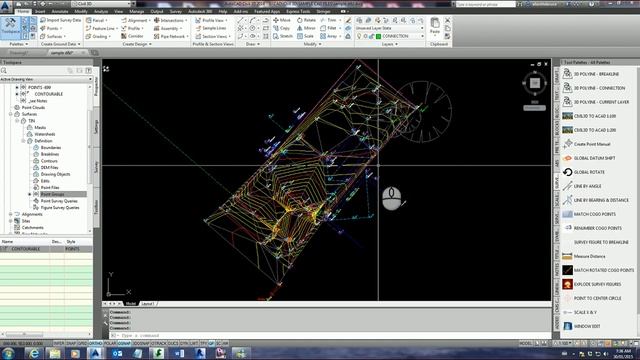Screen dimensions: 640x360
Task: Toggle SNAP mode in status bar
Action: coord(71,344)
